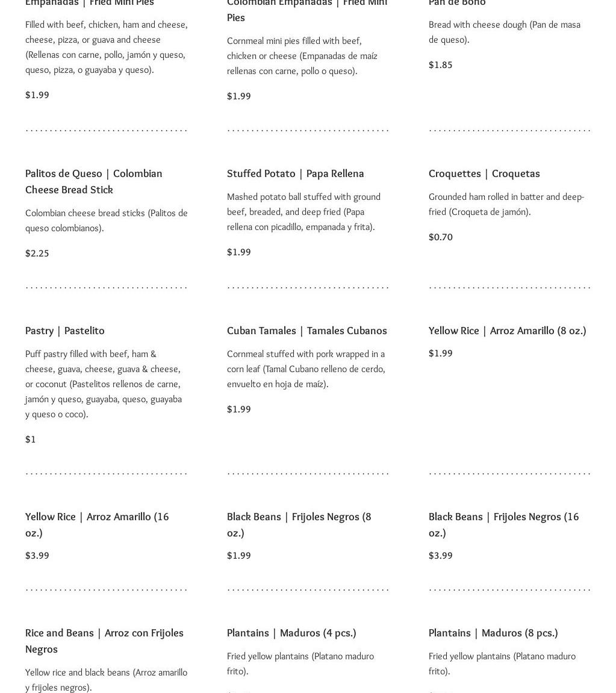616x693 pixels.
Task: Click Yellow Rice Arroz Amarillo (8 oz.) title
Action: pos(507,331)
